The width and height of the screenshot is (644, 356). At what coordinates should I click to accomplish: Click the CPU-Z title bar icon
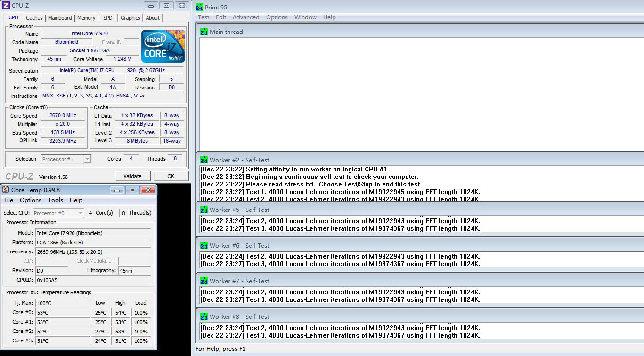coord(6,6)
